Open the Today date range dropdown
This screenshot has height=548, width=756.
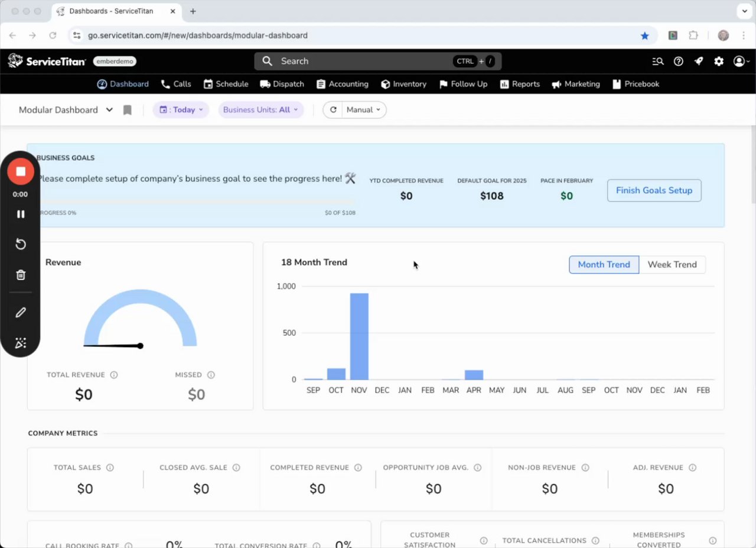tap(181, 110)
